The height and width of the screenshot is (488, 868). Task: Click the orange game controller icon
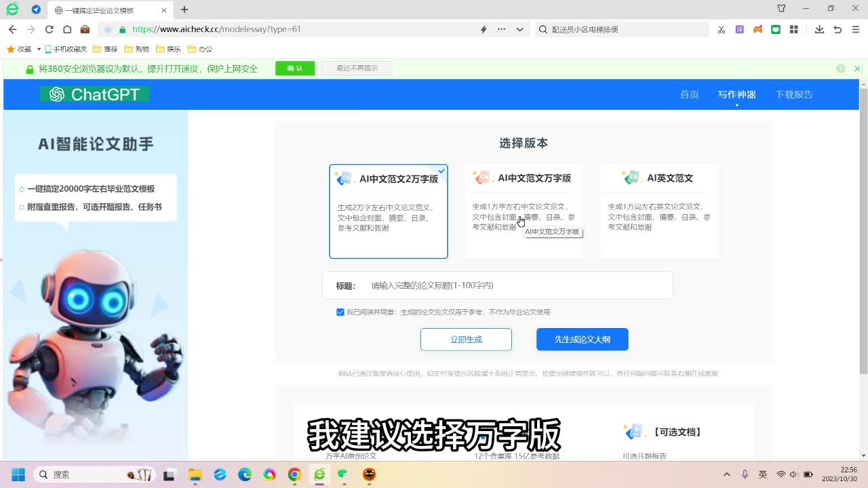758,29
